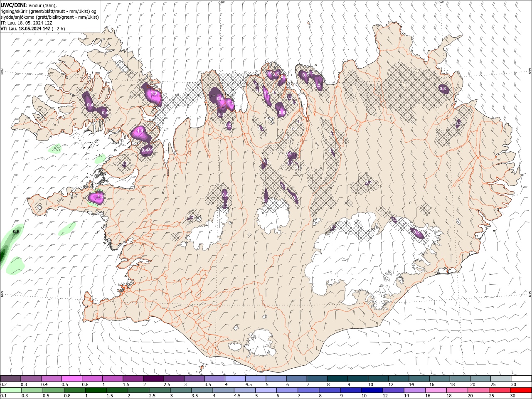This screenshot has height=399, width=532.
Task: Select the darkest purple swatch between 2 and 2.5
Action: (153, 379)
